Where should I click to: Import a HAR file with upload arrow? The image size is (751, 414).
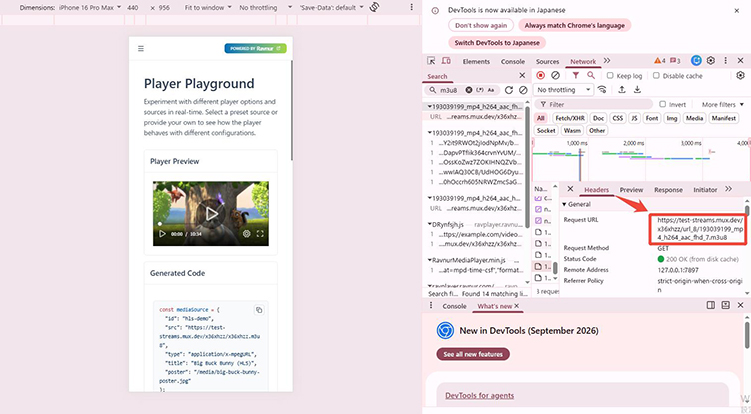coord(622,90)
